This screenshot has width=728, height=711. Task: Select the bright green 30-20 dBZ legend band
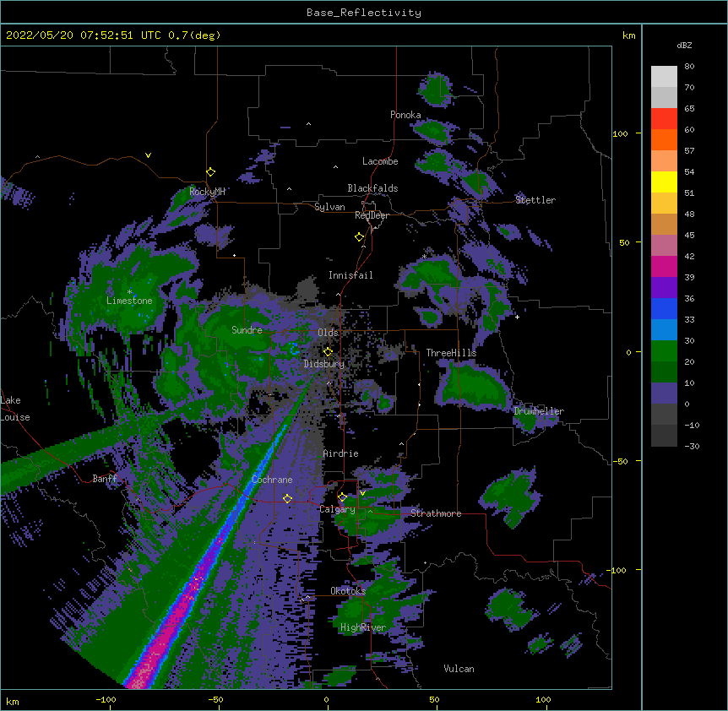click(664, 351)
